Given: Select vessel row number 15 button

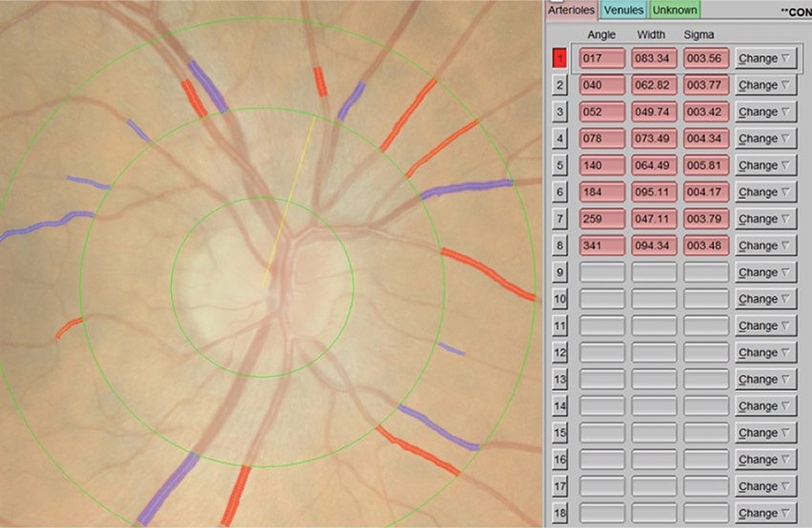Looking at the screenshot, I should tap(560, 433).
